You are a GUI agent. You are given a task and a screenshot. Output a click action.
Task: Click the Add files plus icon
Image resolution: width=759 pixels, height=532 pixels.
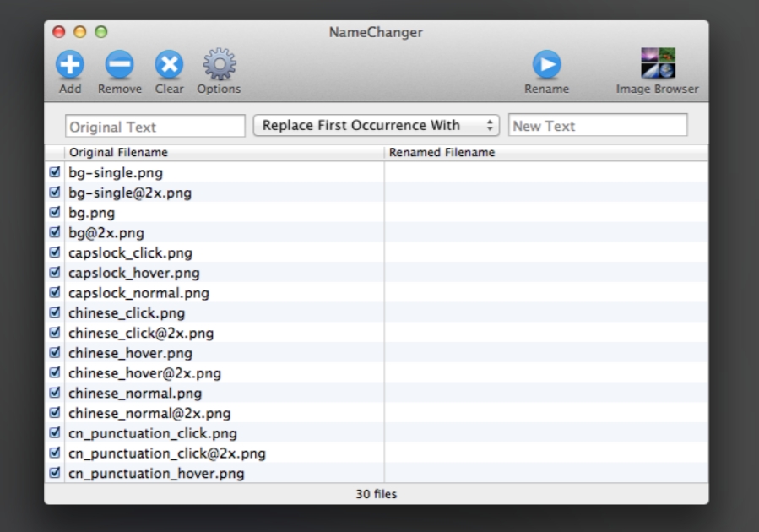(70, 64)
